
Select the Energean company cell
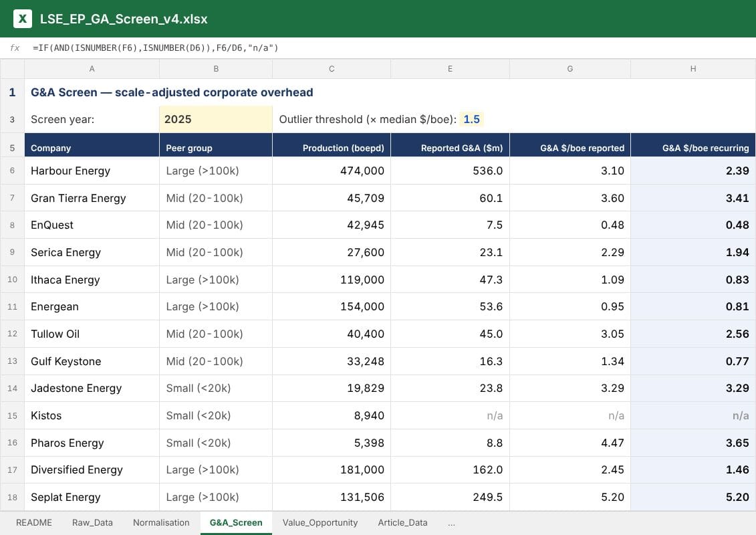coord(92,306)
